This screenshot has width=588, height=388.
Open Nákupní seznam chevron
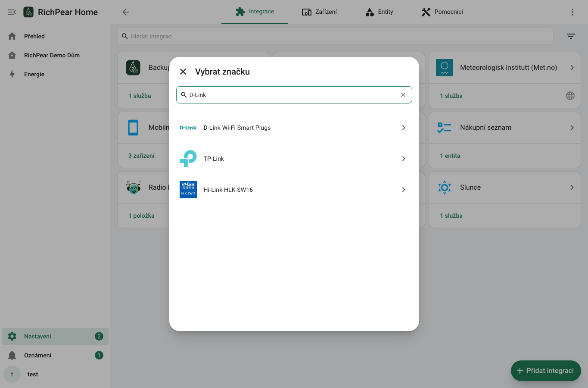pos(572,128)
